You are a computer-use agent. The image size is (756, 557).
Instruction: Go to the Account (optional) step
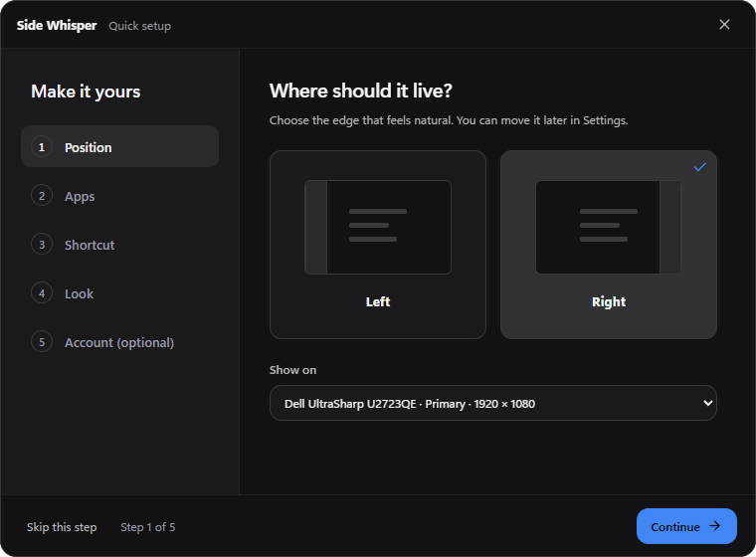[119, 342]
